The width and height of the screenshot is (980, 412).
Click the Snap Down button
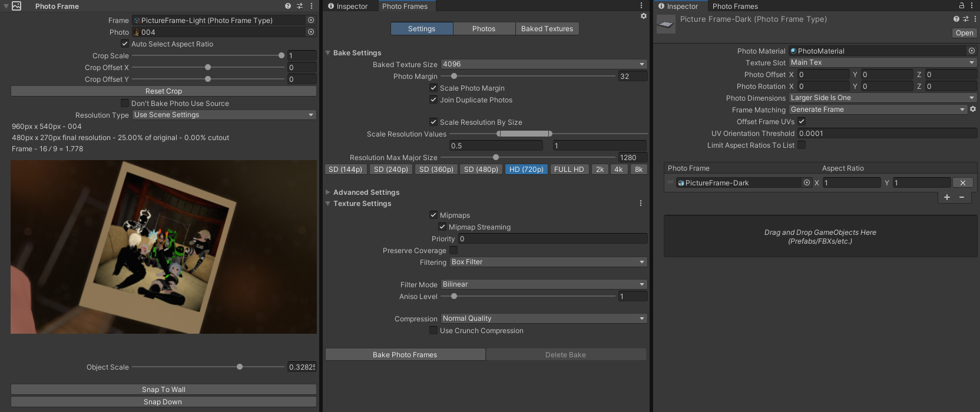(x=164, y=402)
